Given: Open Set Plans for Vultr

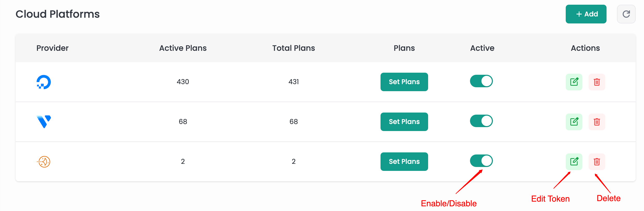Looking at the screenshot, I should (x=404, y=122).
